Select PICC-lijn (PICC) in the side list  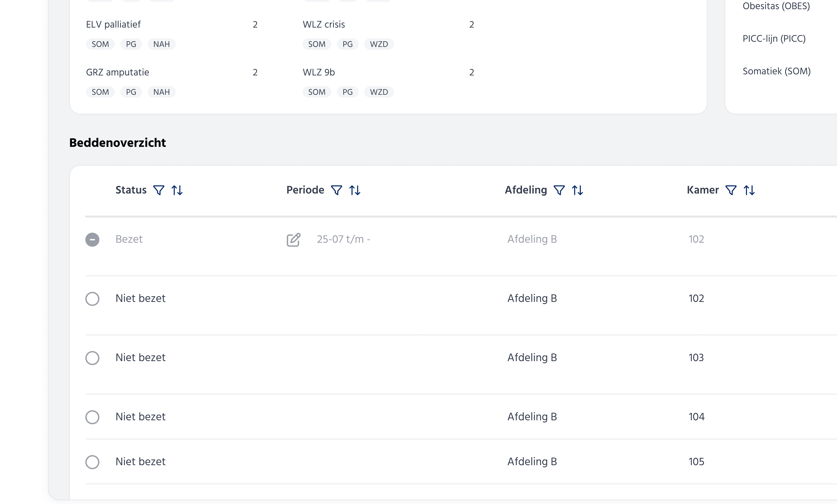774,39
